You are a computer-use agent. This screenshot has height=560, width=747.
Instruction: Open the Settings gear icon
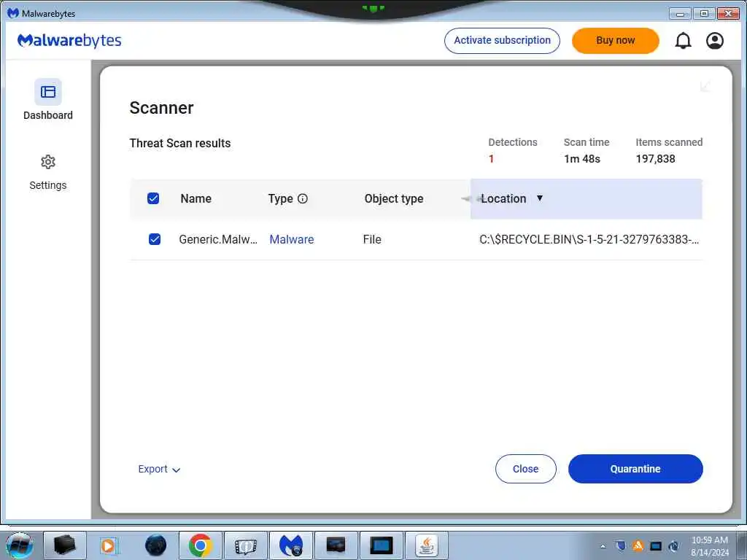[x=47, y=162]
